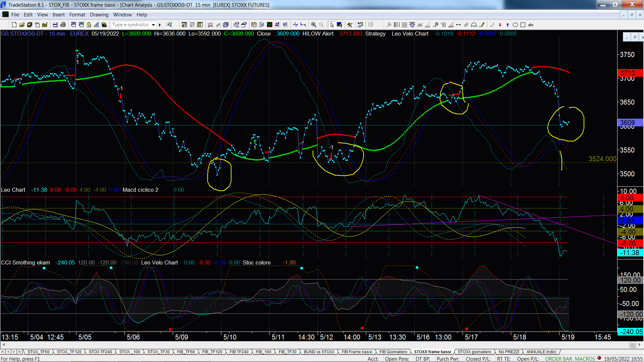Click the workspace tabs scroll-to-last arrow

coord(20,352)
